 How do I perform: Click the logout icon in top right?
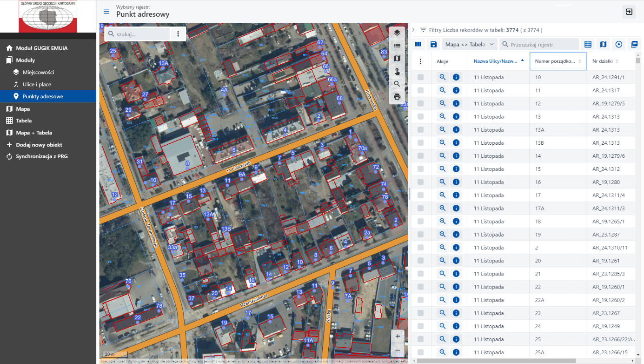point(629,12)
